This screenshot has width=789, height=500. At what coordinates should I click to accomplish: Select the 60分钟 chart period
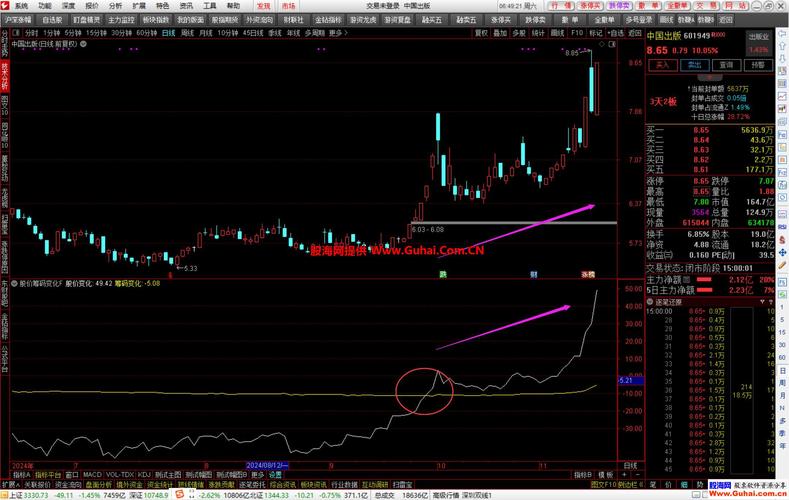(x=147, y=33)
